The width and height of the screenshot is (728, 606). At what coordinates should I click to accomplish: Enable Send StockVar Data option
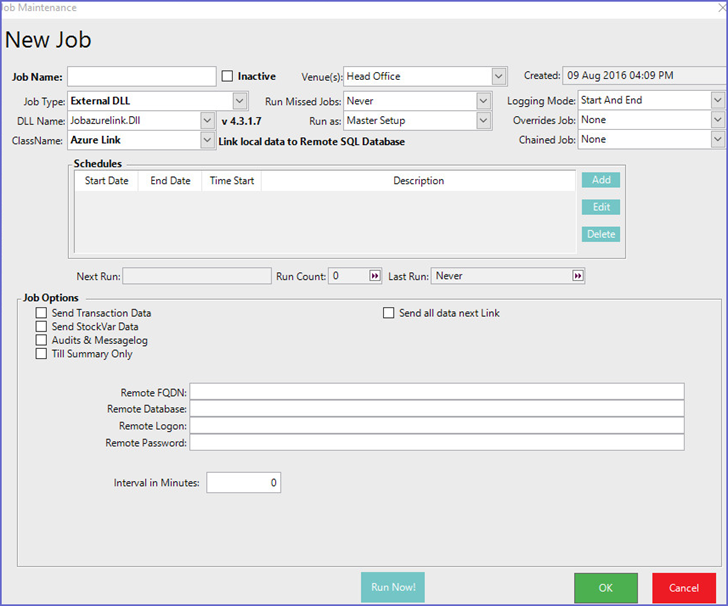41,326
